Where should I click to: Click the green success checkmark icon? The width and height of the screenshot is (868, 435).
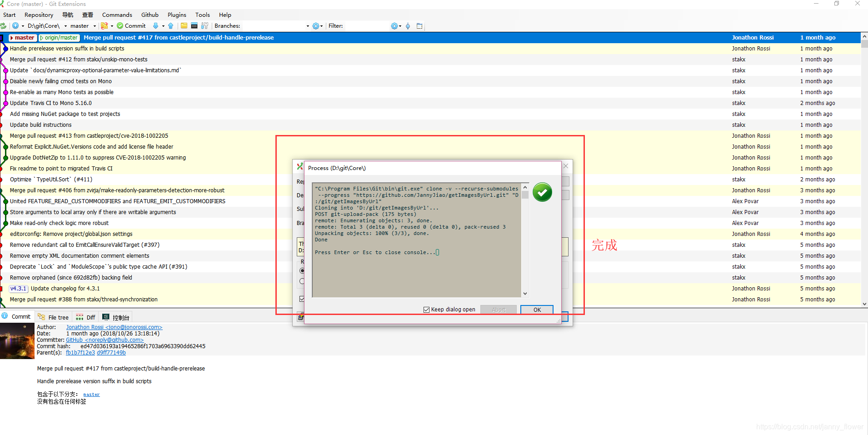(542, 192)
